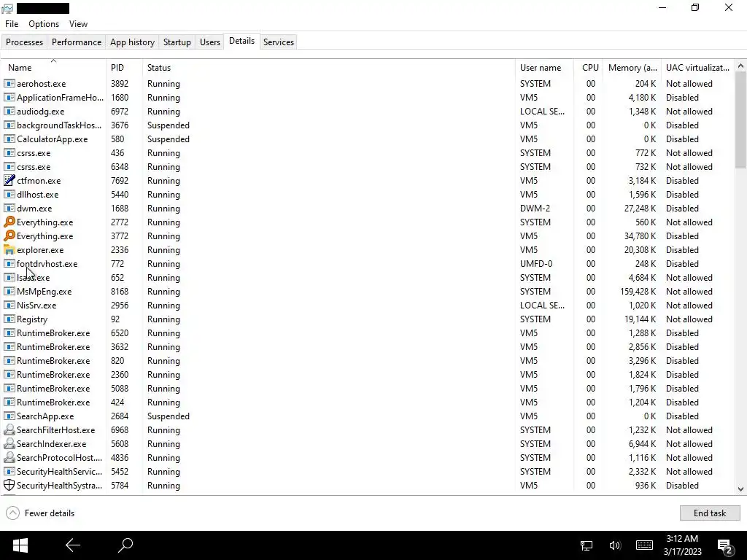Select the lsass.exe row
The image size is (747, 560).
(368, 278)
